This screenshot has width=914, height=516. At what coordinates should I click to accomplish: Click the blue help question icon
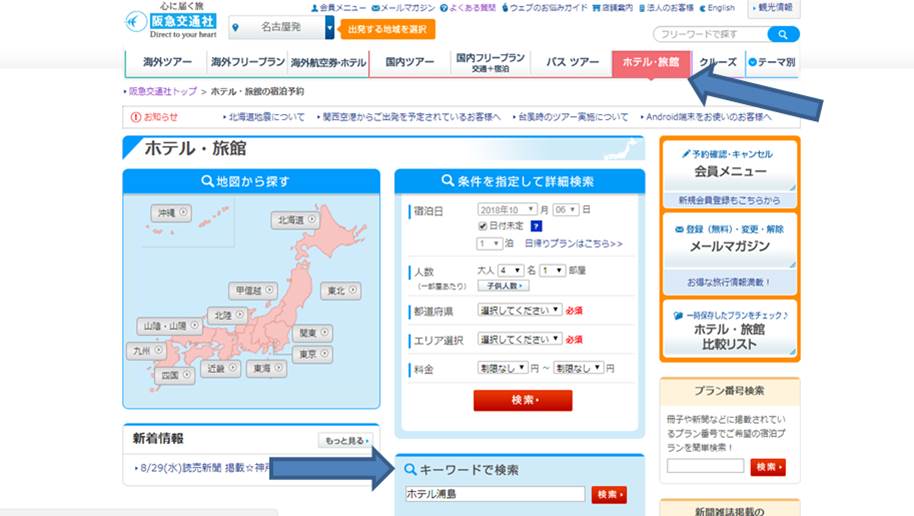(536, 226)
